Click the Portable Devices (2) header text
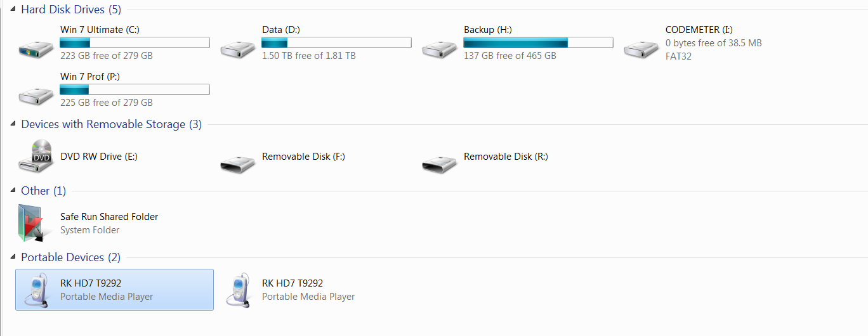This screenshot has width=868, height=336. [x=70, y=257]
